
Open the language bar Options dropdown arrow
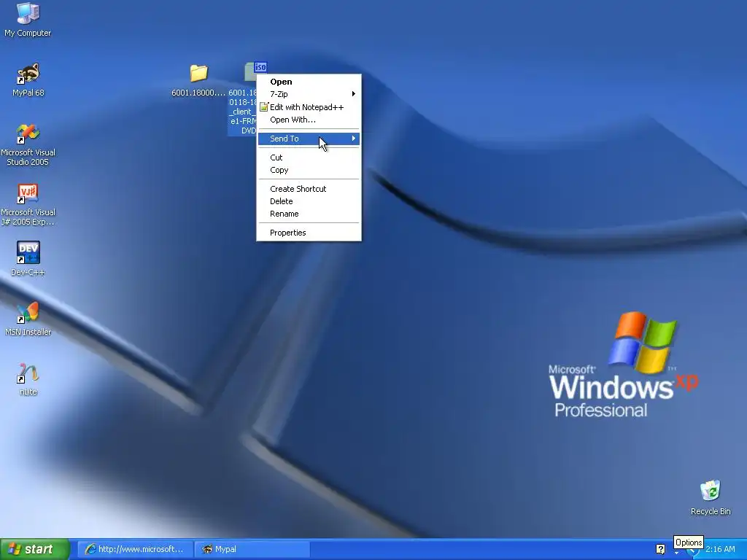tap(676, 553)
